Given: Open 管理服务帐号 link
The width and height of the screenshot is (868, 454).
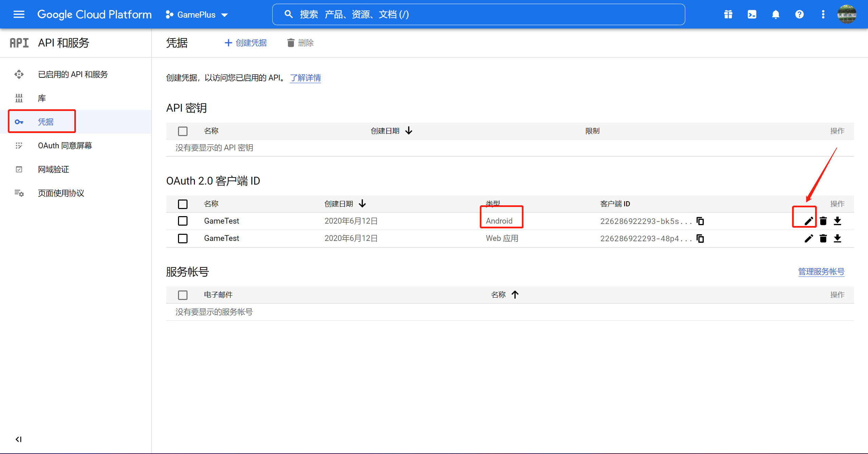Looking at the screenshot, I should 821,271.
